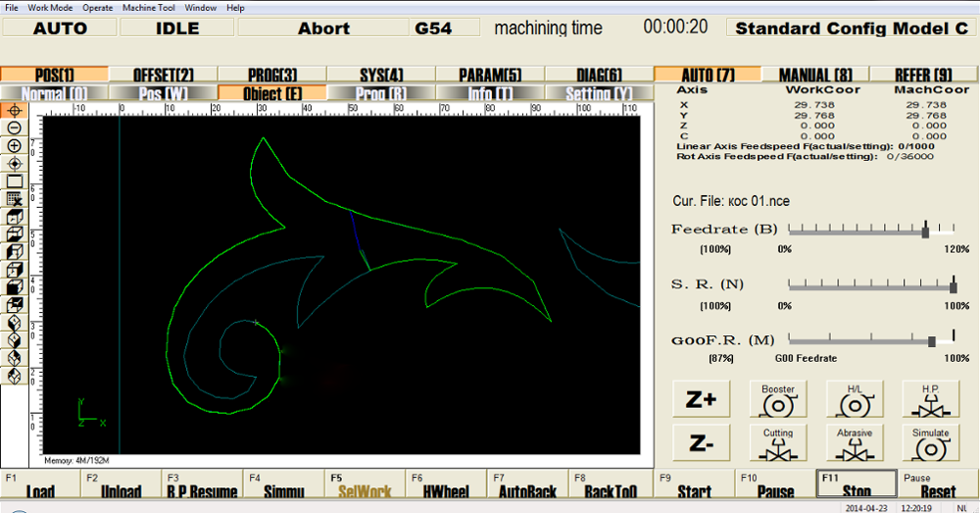Click the zoom out magnifier icon

coord(15,128)
